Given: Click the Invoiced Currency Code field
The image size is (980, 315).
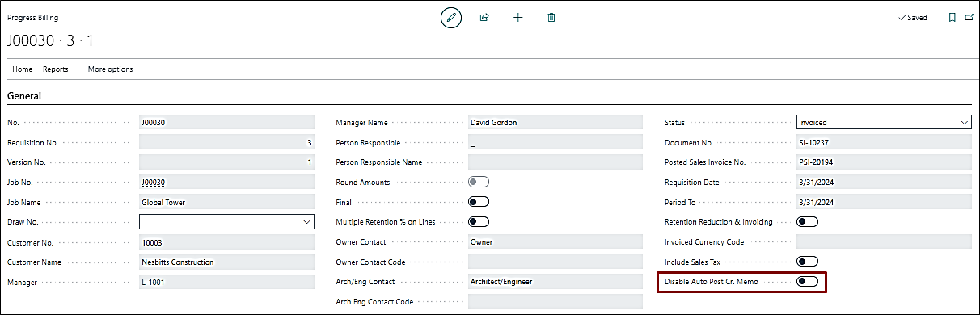Looking at the screenshot, I should 884,241.
